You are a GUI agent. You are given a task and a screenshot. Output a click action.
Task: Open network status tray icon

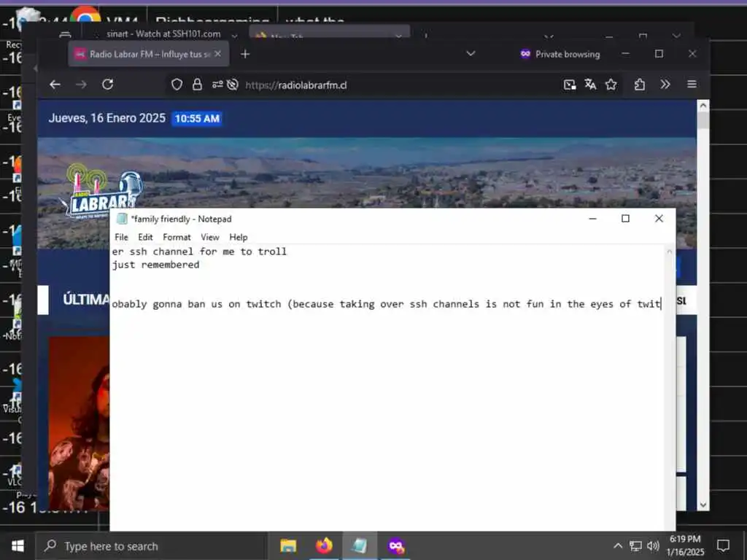(x=635, y=545)
